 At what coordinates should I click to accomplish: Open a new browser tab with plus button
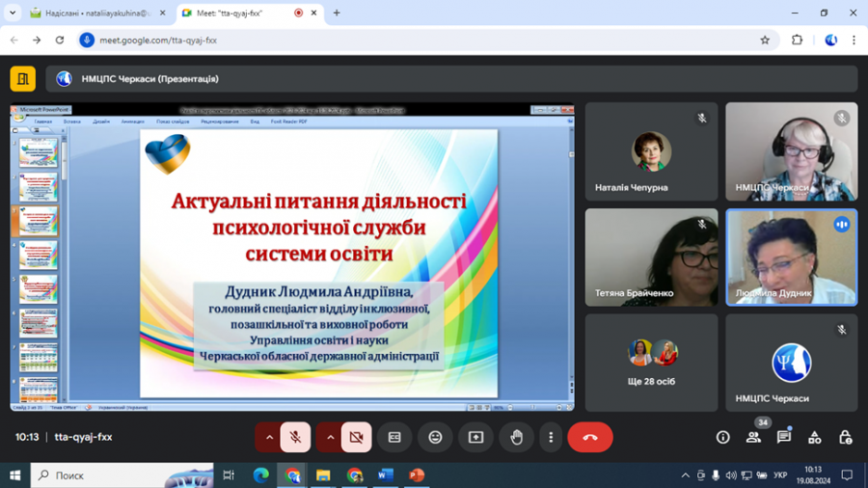(x=336, y=13)
